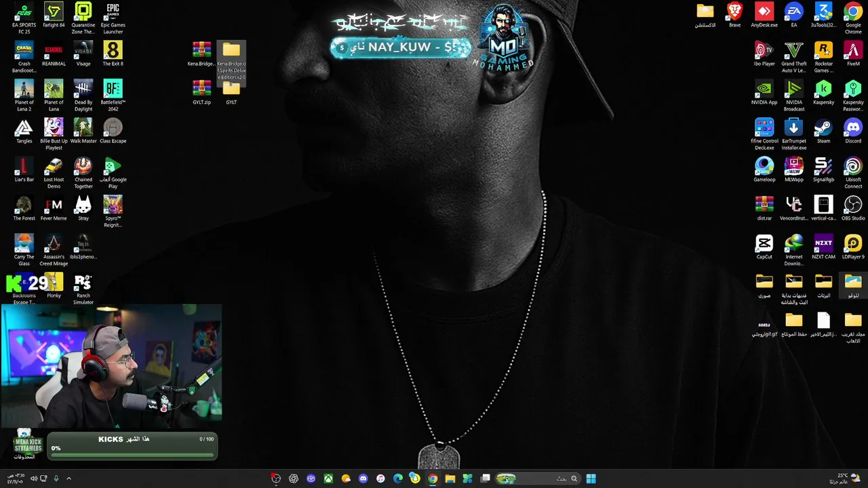Switch to Chrome in the taskbar

[432, 479]
